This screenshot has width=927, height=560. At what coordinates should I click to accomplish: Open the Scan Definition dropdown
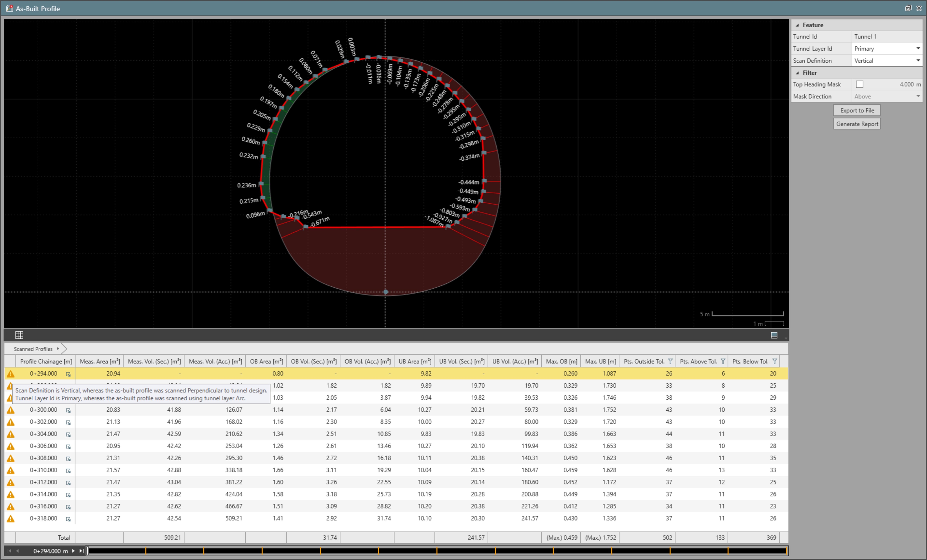918,60
